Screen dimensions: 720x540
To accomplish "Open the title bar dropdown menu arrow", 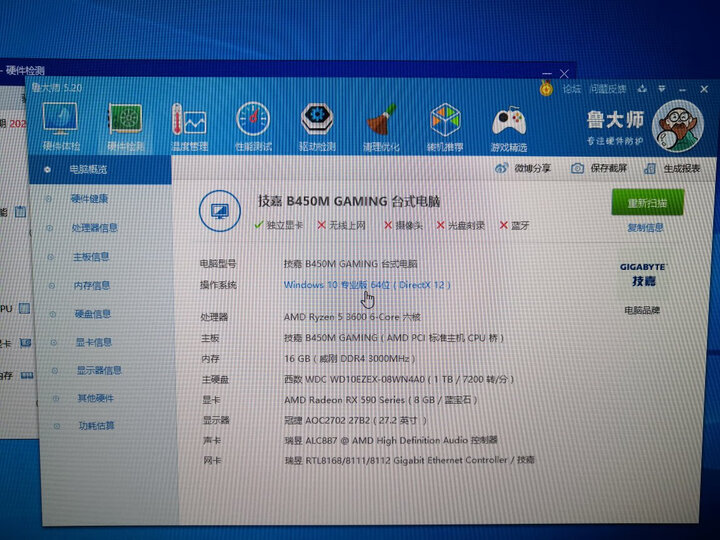I will 662,89.
